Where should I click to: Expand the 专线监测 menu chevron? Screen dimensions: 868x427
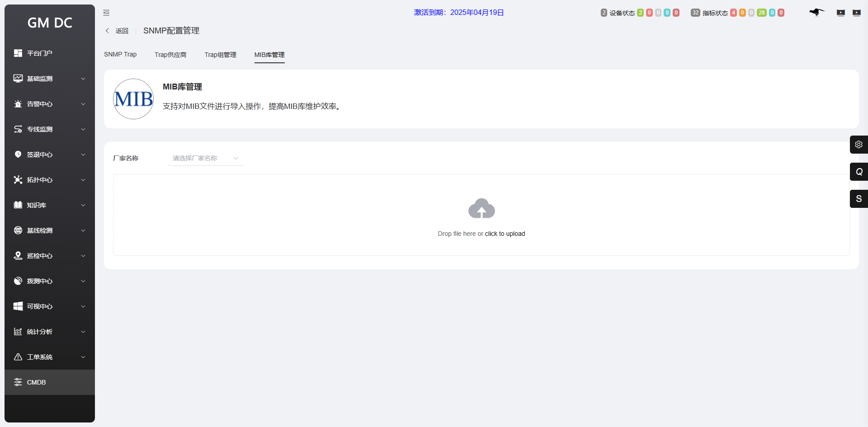[83, 129]
